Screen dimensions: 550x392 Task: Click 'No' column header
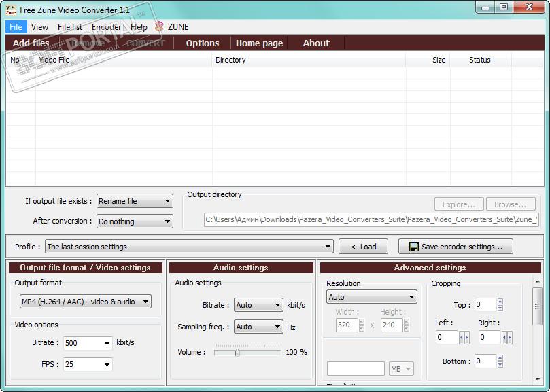(20, 60)
